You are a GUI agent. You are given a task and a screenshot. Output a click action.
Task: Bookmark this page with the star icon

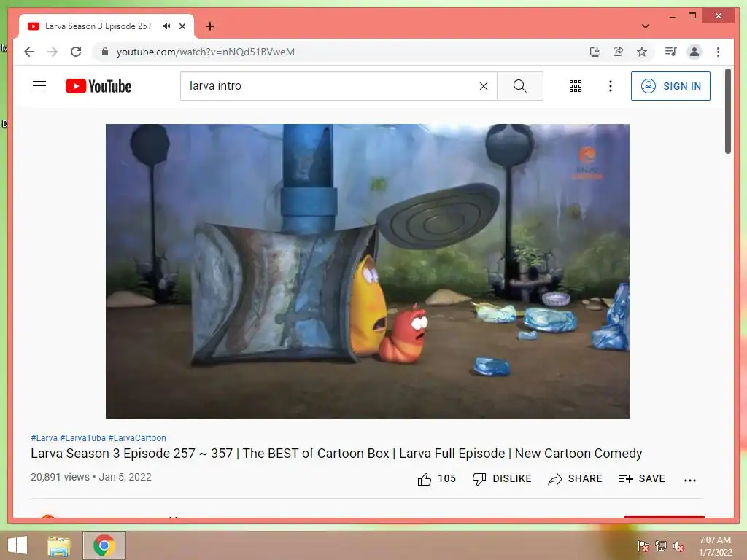(642, 52)
